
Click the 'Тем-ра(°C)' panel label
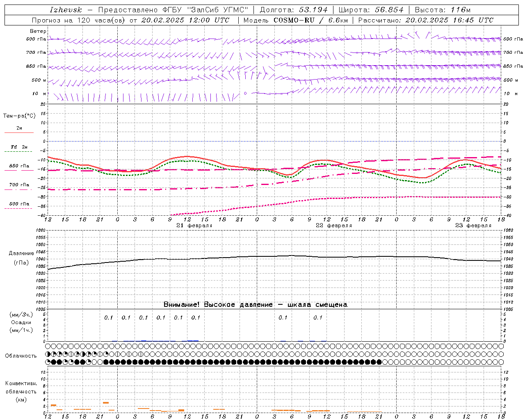point(19,116)
